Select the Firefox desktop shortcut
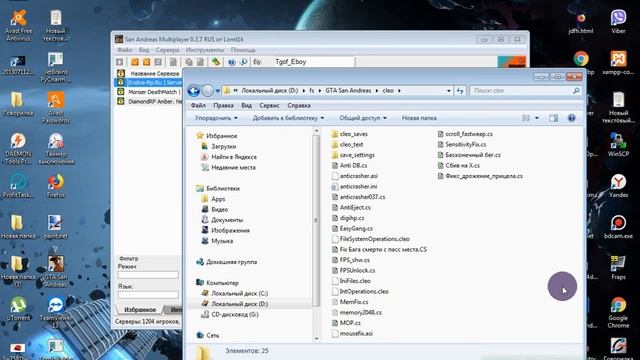This screenshot has height=360, width=640. pos(56,186)
